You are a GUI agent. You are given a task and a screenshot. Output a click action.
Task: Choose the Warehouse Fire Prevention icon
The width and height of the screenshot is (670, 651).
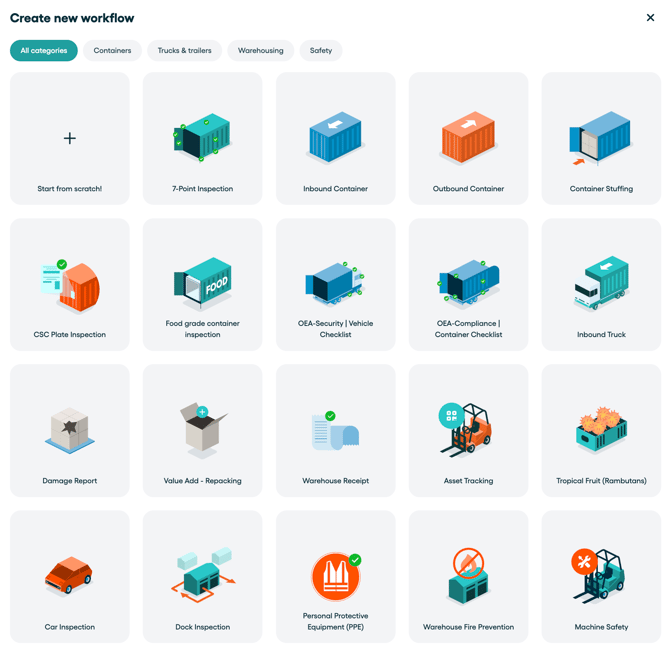(x=468, y=577)
